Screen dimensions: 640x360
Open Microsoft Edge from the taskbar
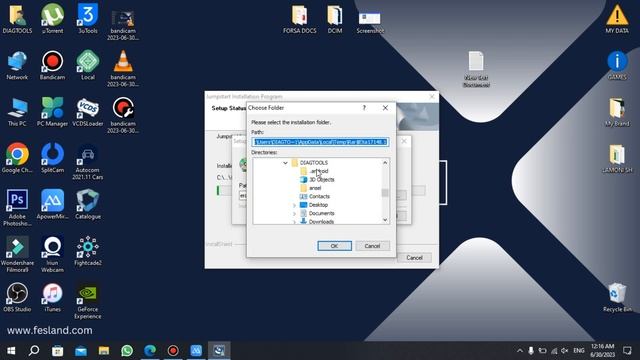click(150, 351)
